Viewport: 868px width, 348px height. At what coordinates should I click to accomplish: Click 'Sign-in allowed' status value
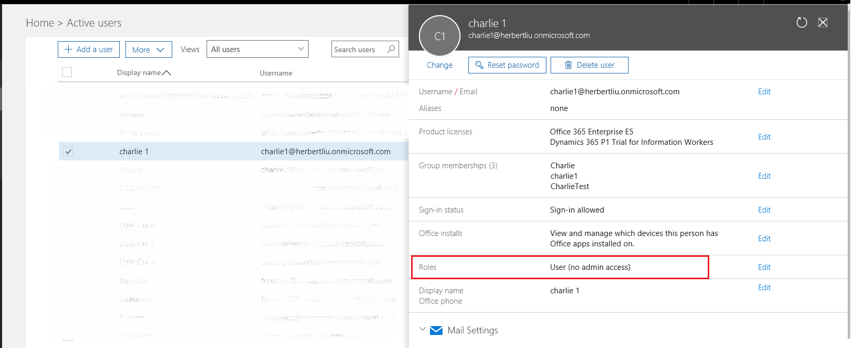(577, 210)
